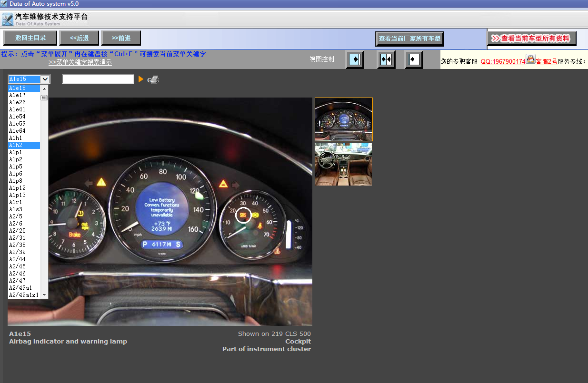Select A2/45 in the list
Image resolution: width=588 pixels, height=383 pixels.
pos(24,266)
